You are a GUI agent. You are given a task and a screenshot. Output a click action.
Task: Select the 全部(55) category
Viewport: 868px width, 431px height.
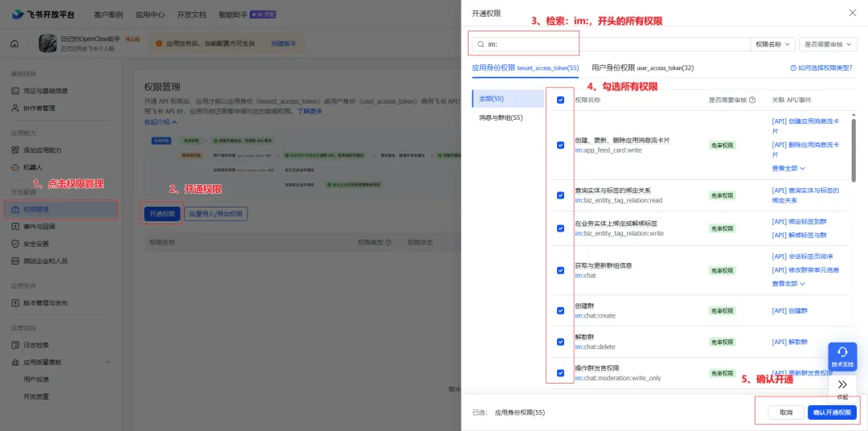(508, 99)
